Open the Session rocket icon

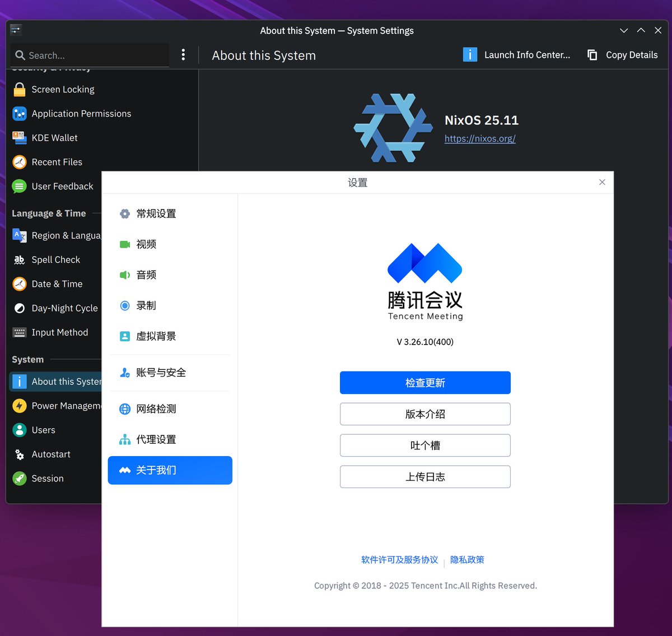(20, 479)
